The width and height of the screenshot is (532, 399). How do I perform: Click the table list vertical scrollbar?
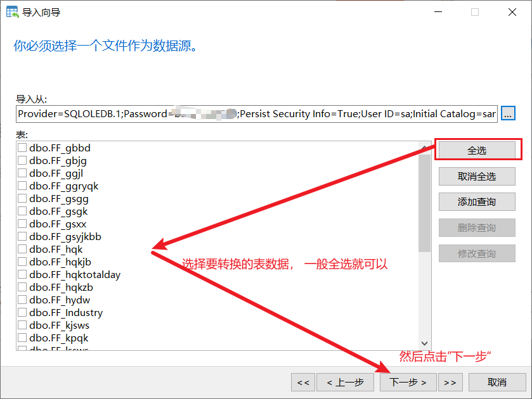pyautogui.click(x=424, y=203)
